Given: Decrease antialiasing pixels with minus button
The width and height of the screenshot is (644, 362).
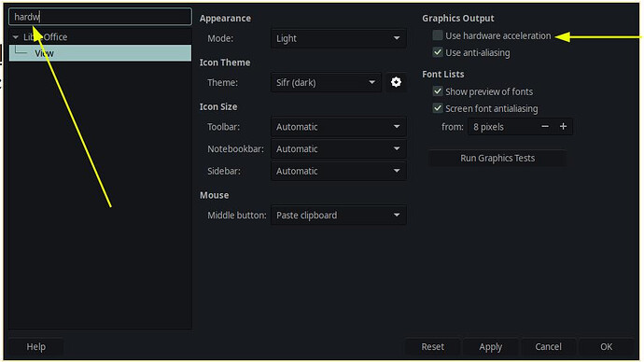Looking at the screenshot, I should click(545, 127).
